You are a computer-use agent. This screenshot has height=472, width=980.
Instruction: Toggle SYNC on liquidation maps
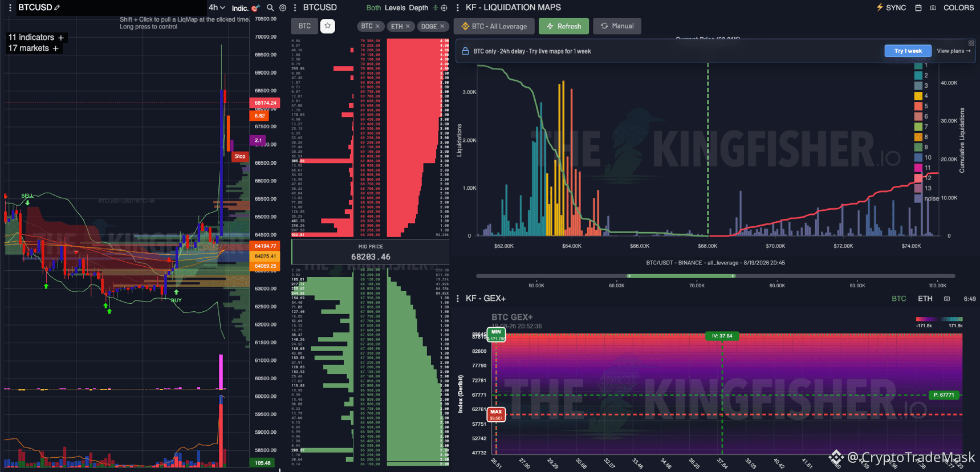click(x=891, y=8)
